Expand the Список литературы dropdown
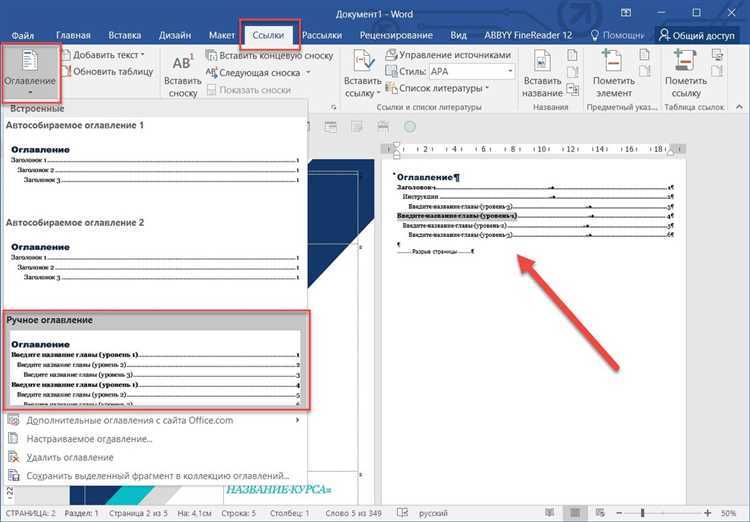Screen dimensions: 750x522 coord(487,88)
